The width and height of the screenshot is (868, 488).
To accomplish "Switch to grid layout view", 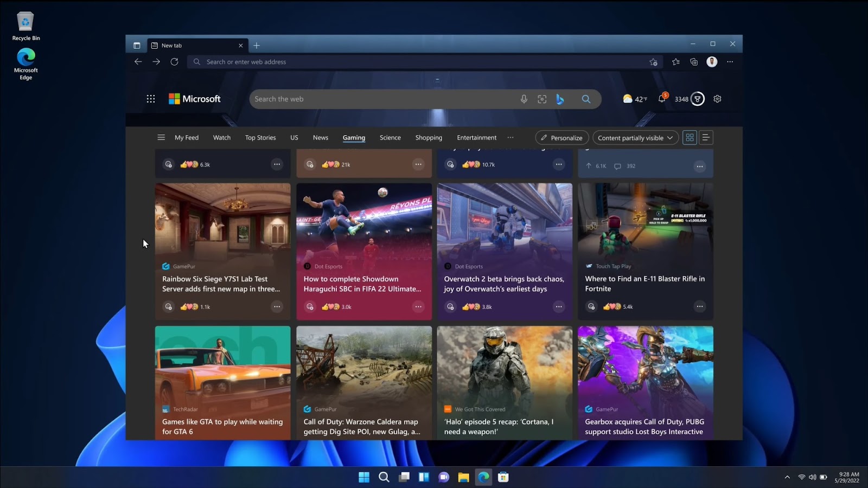I will coord(690,138).
